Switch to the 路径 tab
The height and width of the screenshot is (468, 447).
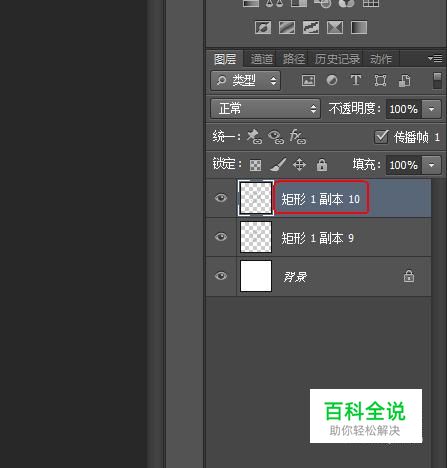pos(294,59)
